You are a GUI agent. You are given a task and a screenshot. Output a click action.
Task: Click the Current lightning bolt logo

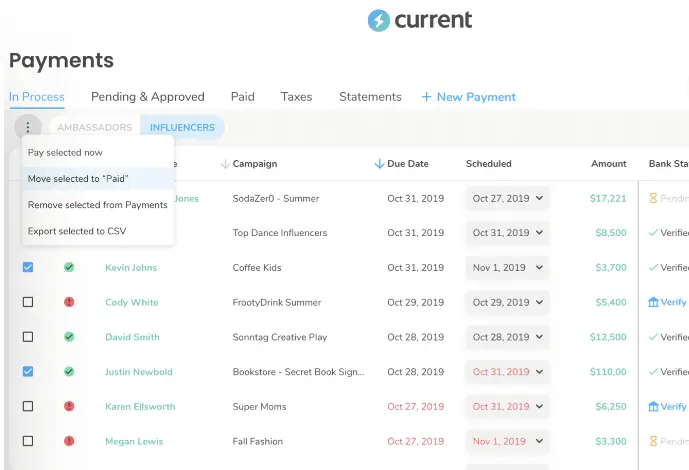point(378,21)
